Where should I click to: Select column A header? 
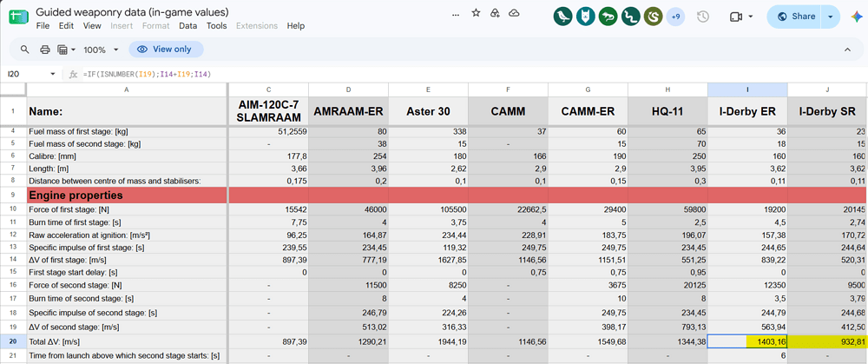[127, 89]
